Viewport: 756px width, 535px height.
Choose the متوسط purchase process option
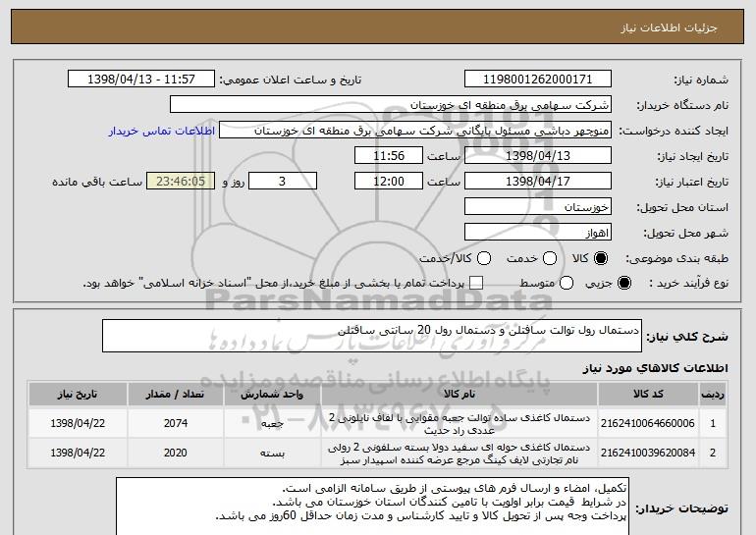[567, 283]
